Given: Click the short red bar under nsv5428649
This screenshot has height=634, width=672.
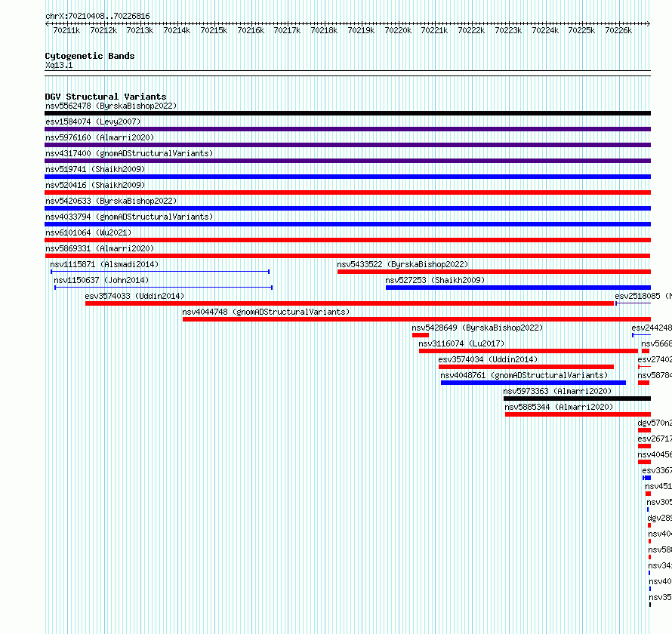Looking at the screenshot, I should click(x=421, y=335).
